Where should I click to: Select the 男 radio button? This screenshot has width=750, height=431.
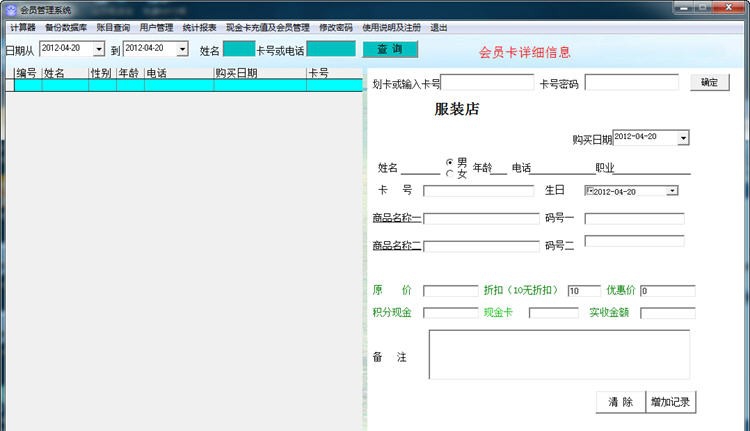449,162
